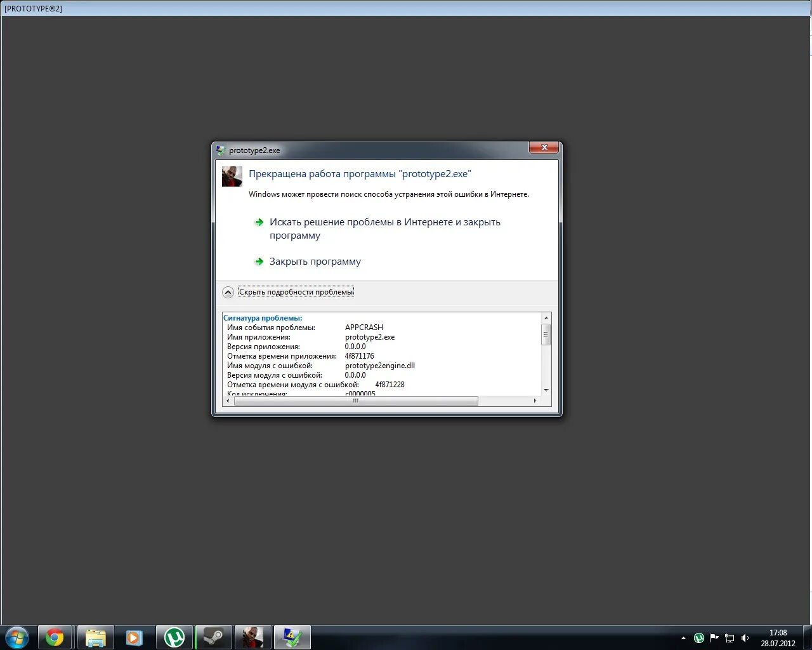Open uTorrent tray icon
This screenshot has height=650, width=812.
pyautogui.click(x=699, y=638)
